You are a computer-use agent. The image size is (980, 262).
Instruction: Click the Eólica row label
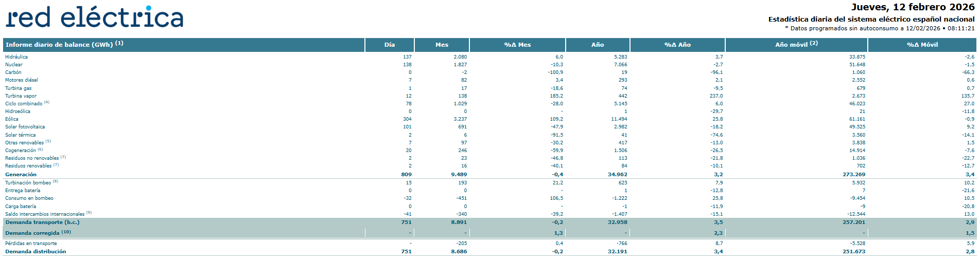12,119
